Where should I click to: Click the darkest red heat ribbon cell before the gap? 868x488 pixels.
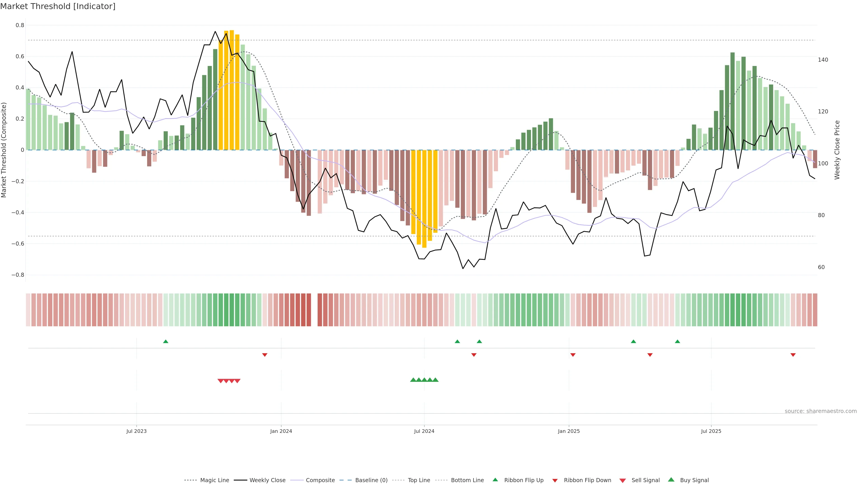pos(309,310)
